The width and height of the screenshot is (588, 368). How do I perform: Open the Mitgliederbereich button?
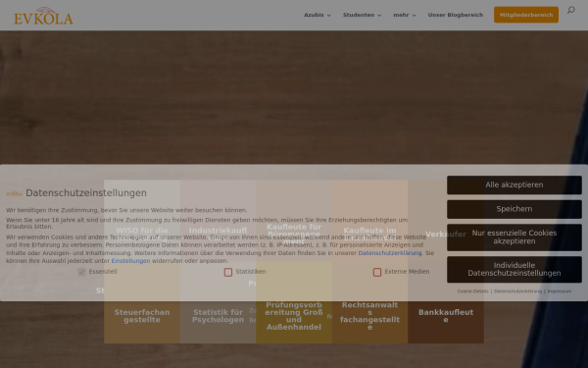[526, 15]
